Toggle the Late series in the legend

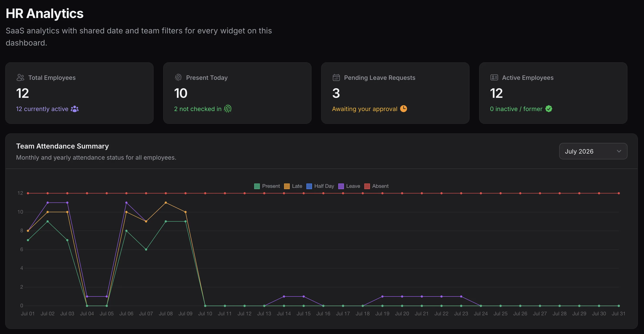pyautogui.click(x=293, y=186)
